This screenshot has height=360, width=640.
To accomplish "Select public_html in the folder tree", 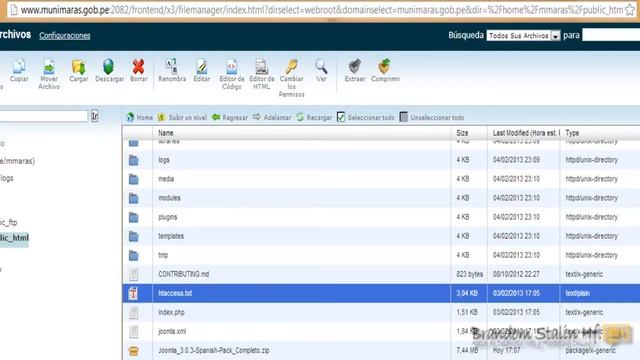I will (14, 238).
